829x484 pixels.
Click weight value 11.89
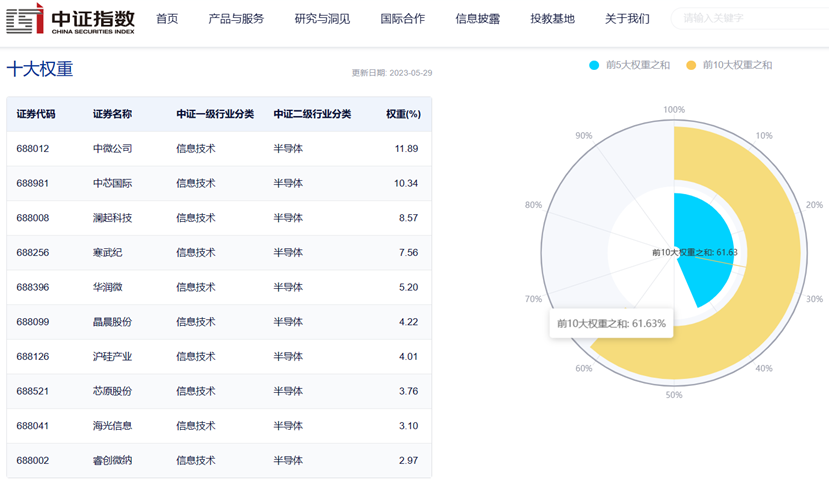click(407, 149)
